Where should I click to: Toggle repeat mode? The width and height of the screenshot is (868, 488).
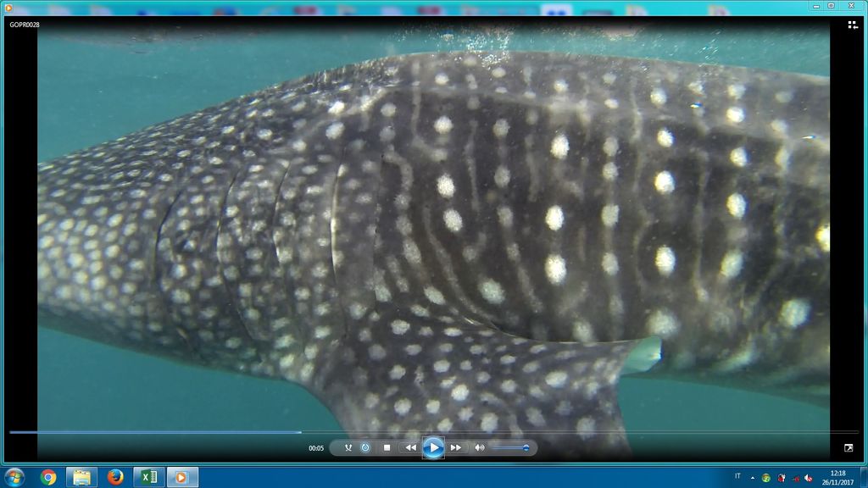365,447
